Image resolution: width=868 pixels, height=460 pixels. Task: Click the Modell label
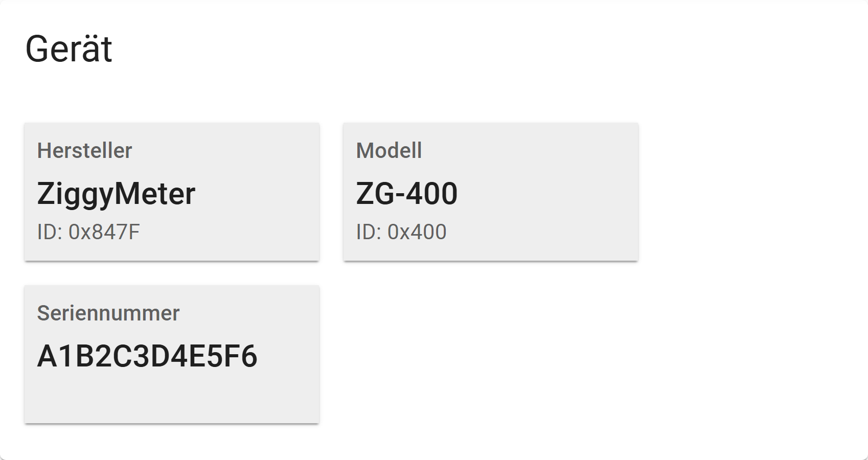(389, 150)
